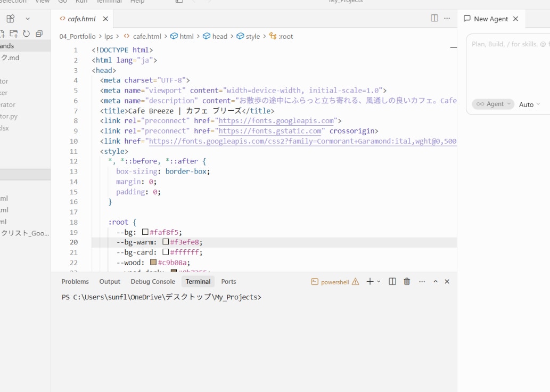Kill terminal with the trash icon
550x392 pixels.
(x=407, y=281)
